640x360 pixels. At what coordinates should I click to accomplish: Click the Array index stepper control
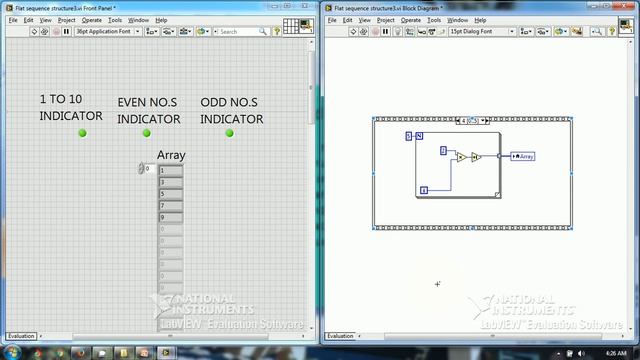pos(141,168)
